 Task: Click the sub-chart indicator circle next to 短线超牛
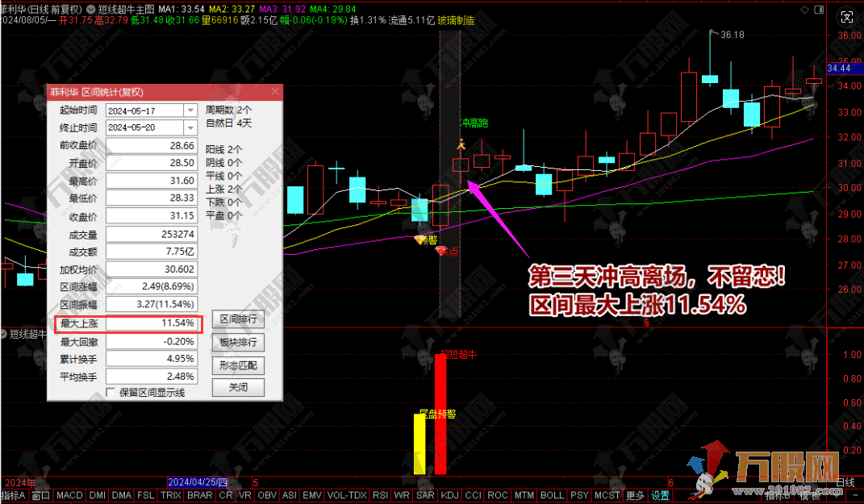(x=3, y=334)
